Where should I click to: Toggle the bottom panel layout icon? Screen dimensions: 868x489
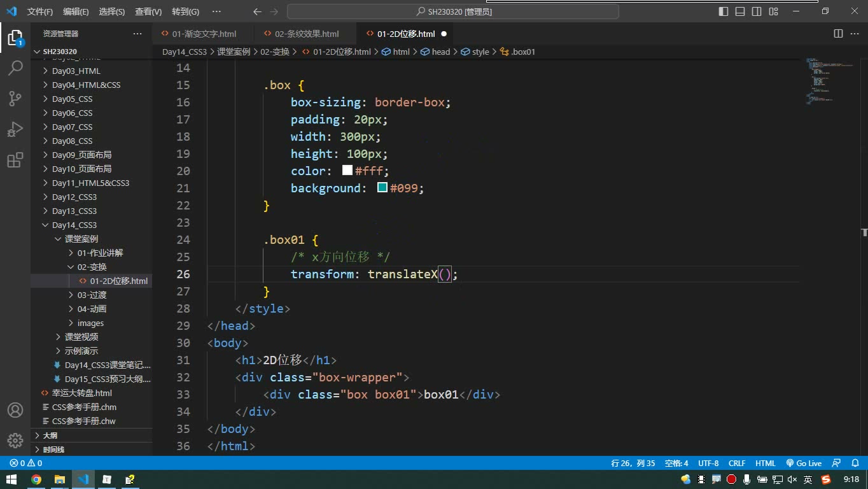740,11
